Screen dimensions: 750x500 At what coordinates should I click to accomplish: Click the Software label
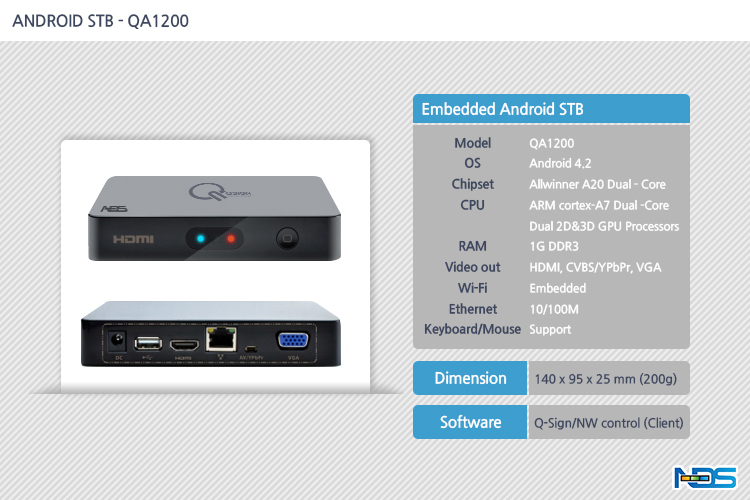pos(470,422)
